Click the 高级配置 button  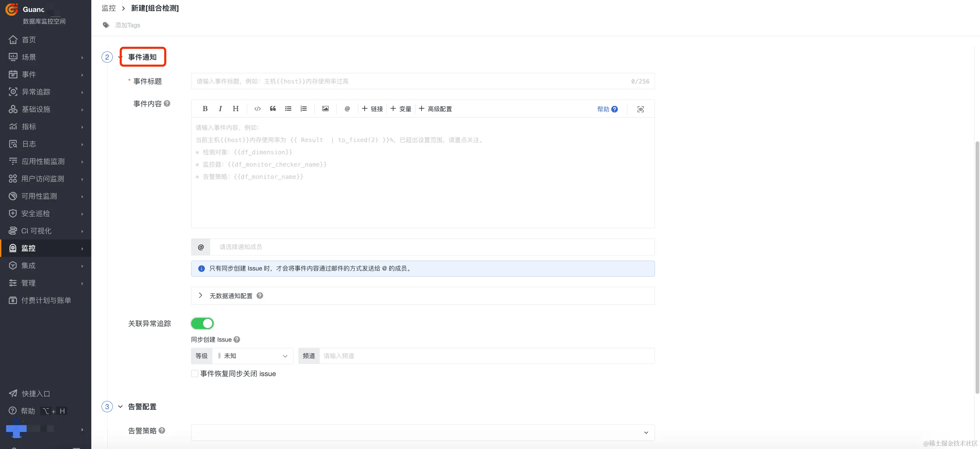click(x=435, y=109)
